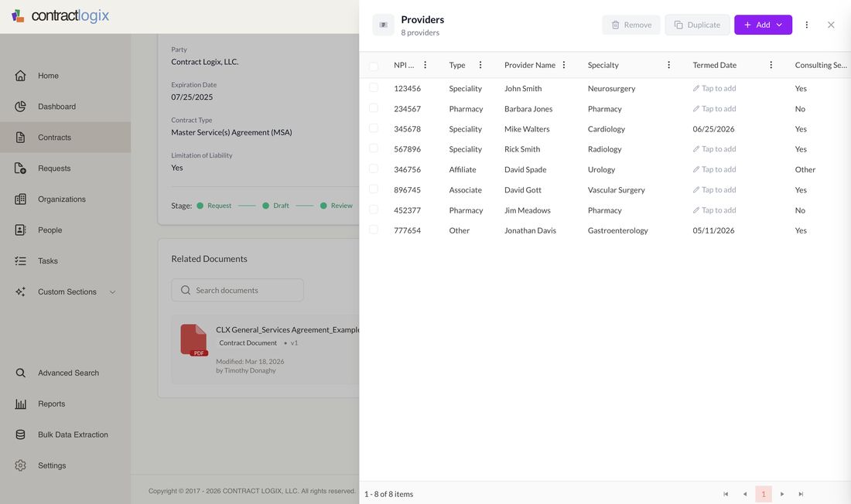Select page 1 in pagination

coord(764,494)
